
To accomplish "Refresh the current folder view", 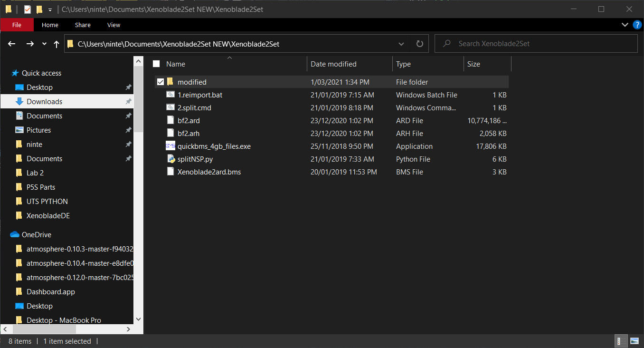I will (419, 44).
